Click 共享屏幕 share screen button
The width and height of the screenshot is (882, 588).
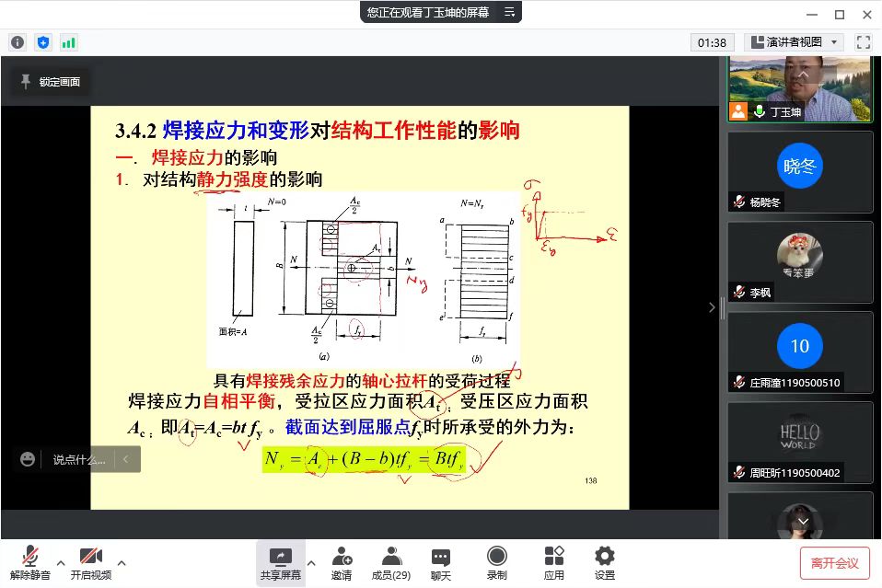tap(280, 563)
